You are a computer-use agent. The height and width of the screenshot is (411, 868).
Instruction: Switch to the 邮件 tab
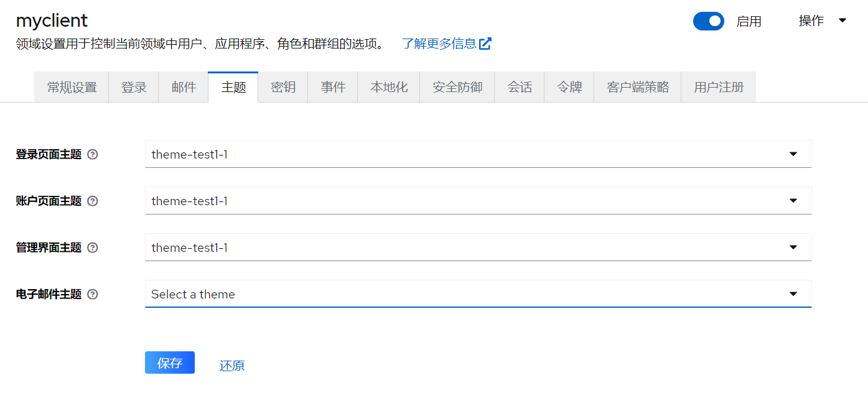pos(184,87)
